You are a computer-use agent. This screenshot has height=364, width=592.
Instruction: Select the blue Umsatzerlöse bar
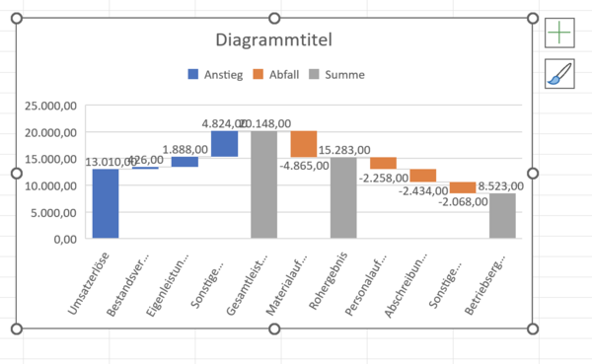(106, 203)
